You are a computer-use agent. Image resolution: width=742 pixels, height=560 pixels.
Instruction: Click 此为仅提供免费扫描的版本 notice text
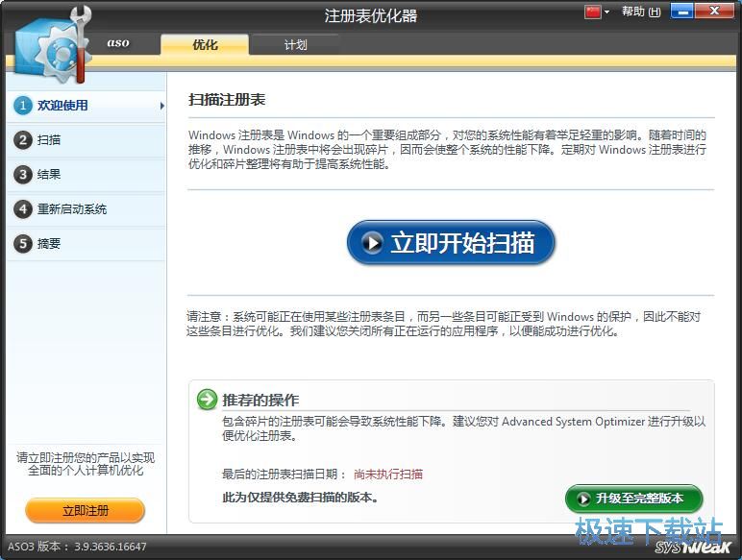(x=300, y=498)
